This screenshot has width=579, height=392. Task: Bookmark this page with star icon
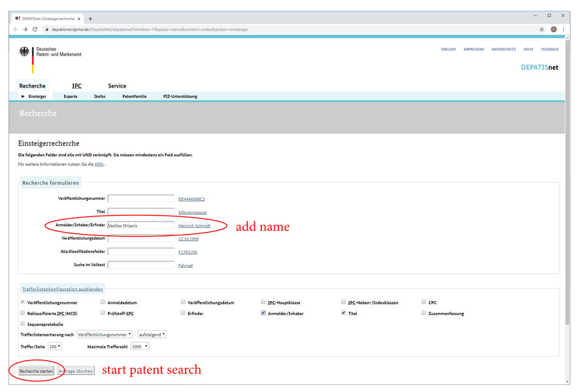click(542, 29)
